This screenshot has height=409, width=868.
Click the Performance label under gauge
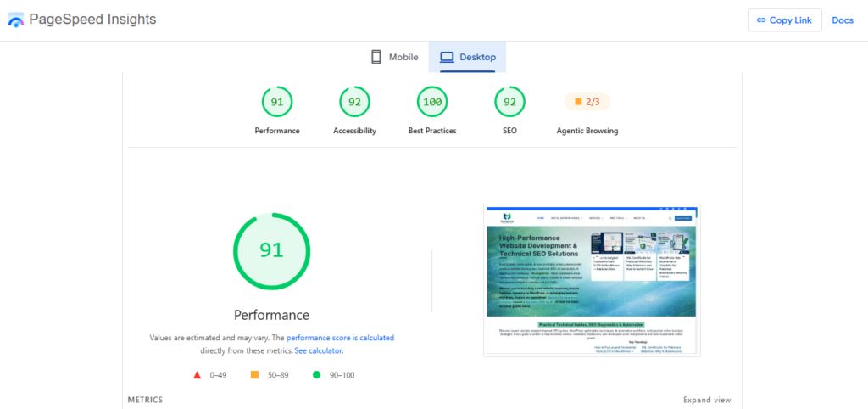point(277,131)
